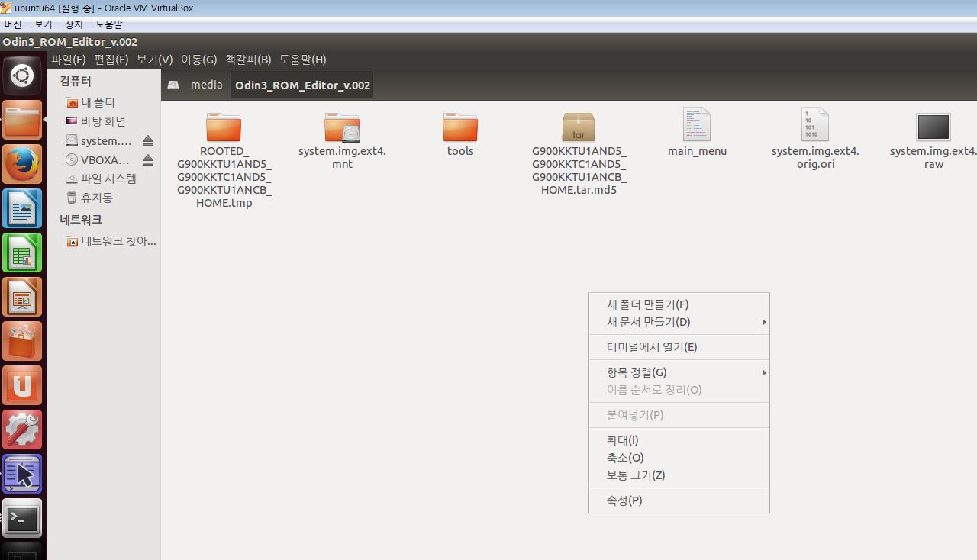Open Terminal from the launcher dock
Viewport: 977px width, 560px height.
click(x=22, y=519)
